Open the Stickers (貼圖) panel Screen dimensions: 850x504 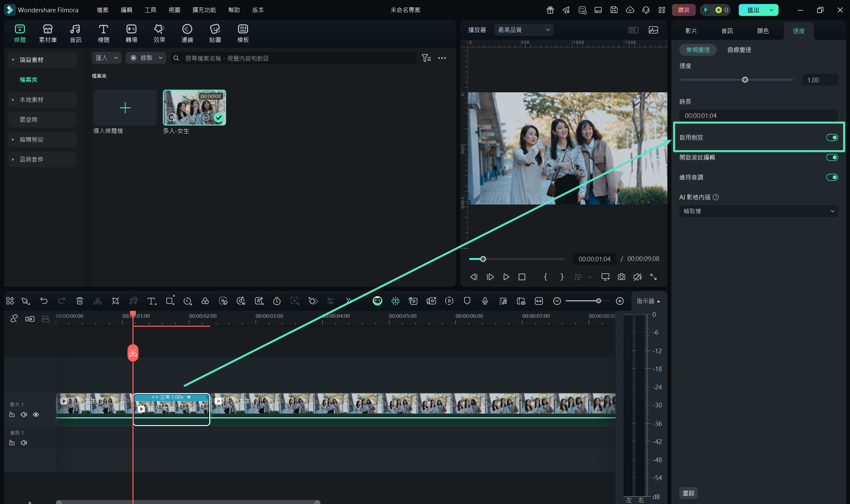coord(215,33)
